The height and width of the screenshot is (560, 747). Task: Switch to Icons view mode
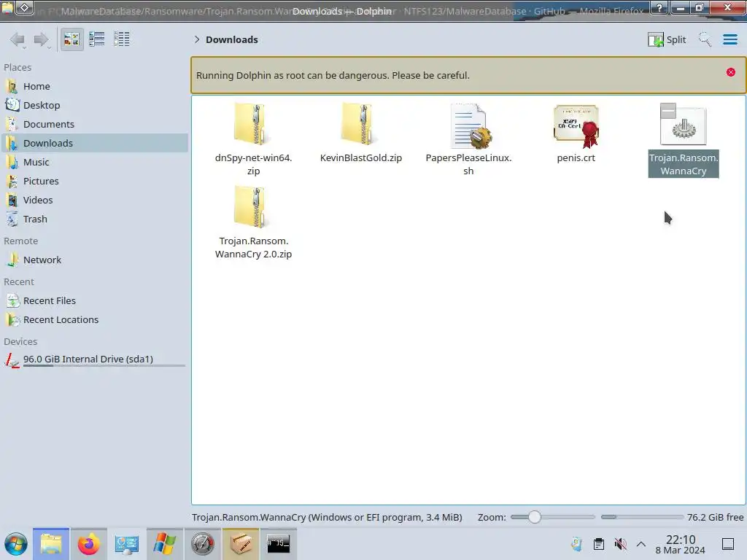71,39
